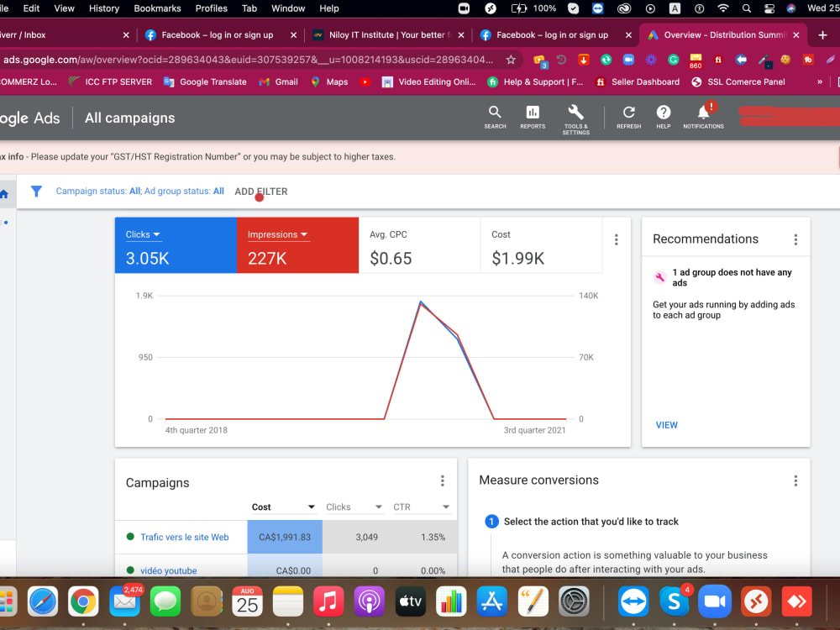This screenshot has width=840, height=630.
Task: Click the address bar URL
Action: click(248, 60)
